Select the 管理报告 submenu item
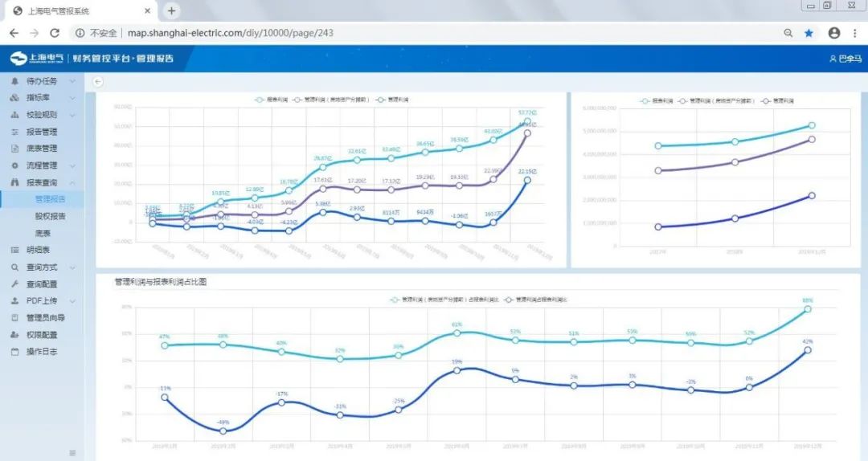The image size is (868, 461). pos(50,199)
